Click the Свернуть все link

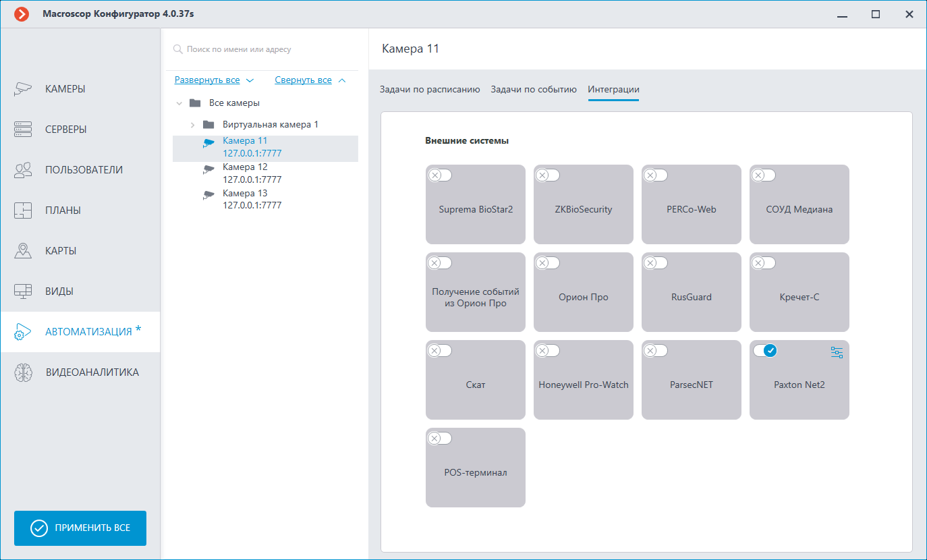click(303, 80)
